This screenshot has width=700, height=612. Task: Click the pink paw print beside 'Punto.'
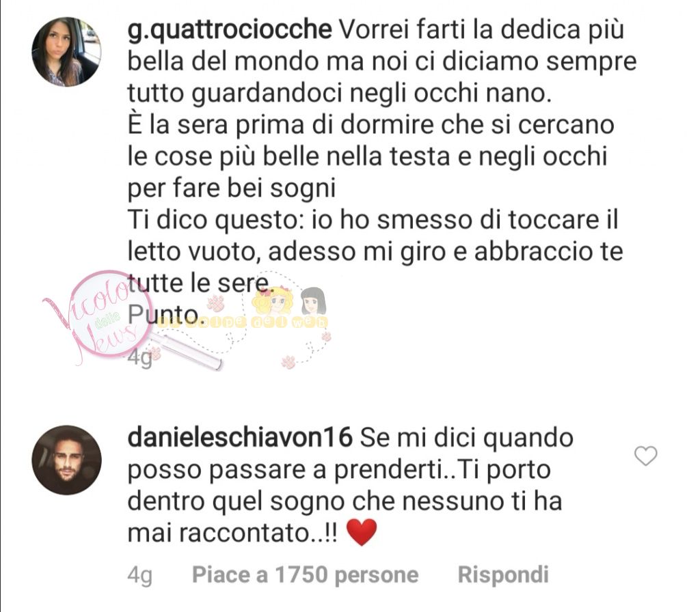click(216, 303)
